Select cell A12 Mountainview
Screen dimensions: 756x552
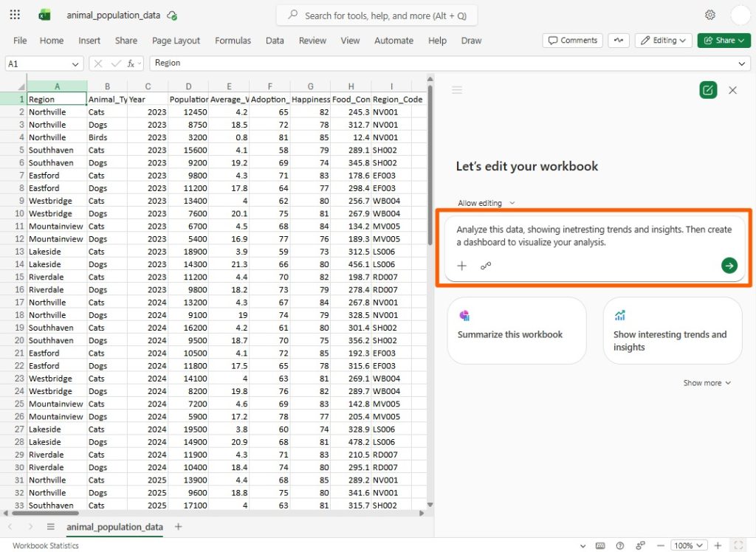(56, 238)
